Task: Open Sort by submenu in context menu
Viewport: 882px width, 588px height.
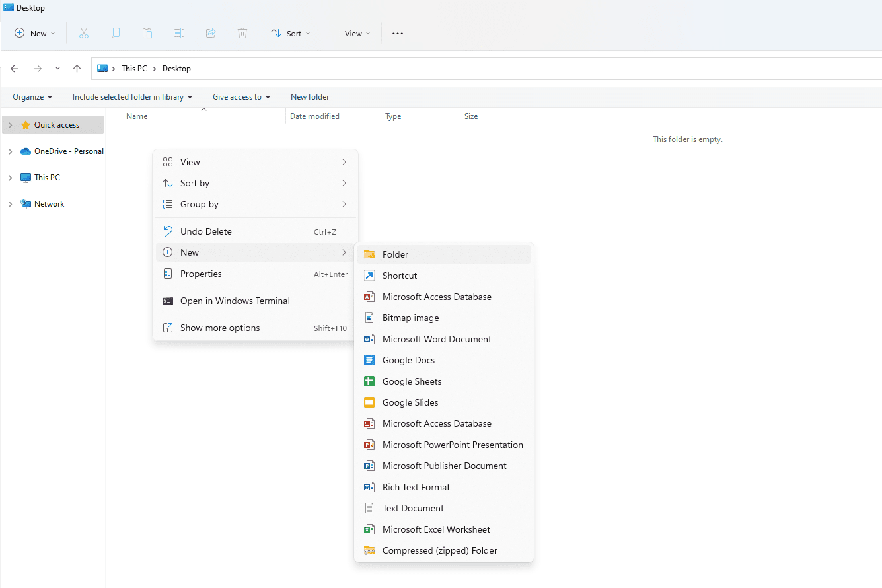Action: [x=255, y=183]
